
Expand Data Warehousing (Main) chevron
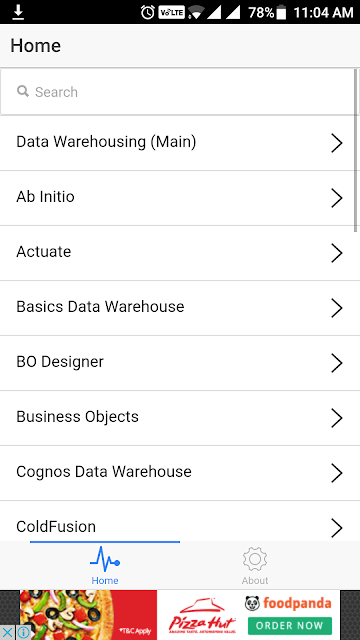click(336, 143)
